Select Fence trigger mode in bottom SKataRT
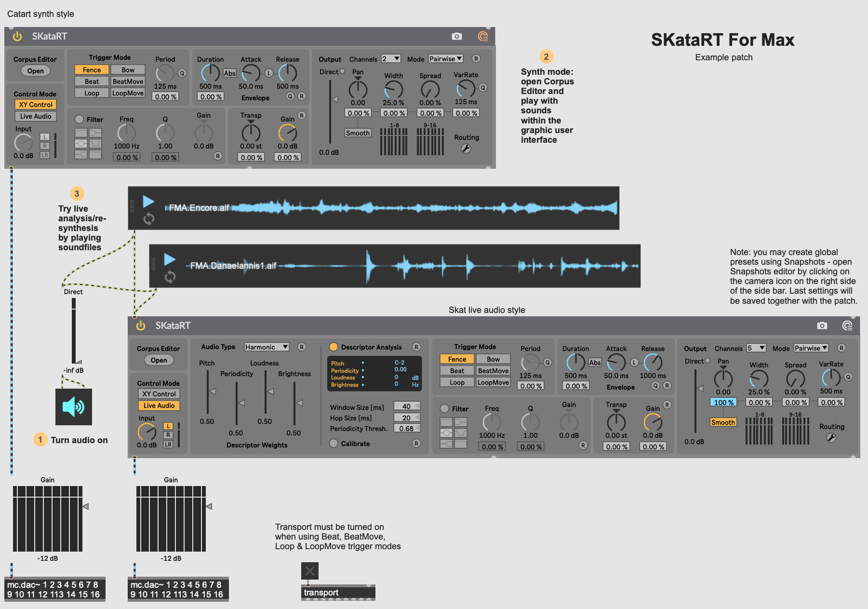Screen dimensions: 868x609 (x=457, y=359)
